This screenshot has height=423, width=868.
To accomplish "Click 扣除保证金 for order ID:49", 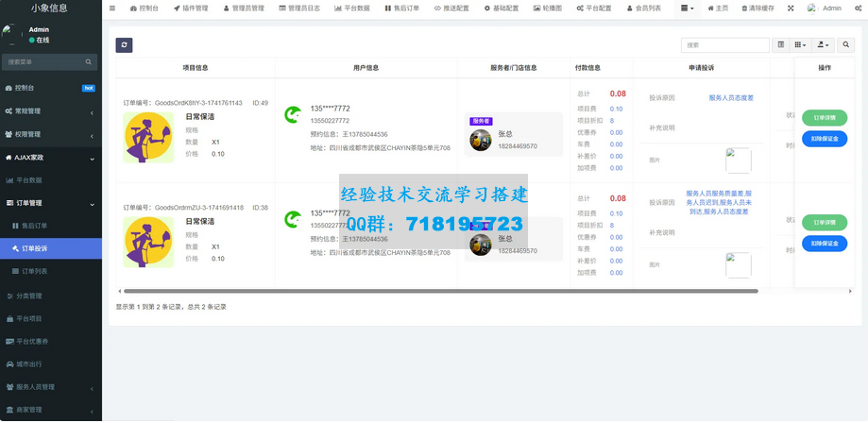I will coord(825,139).
